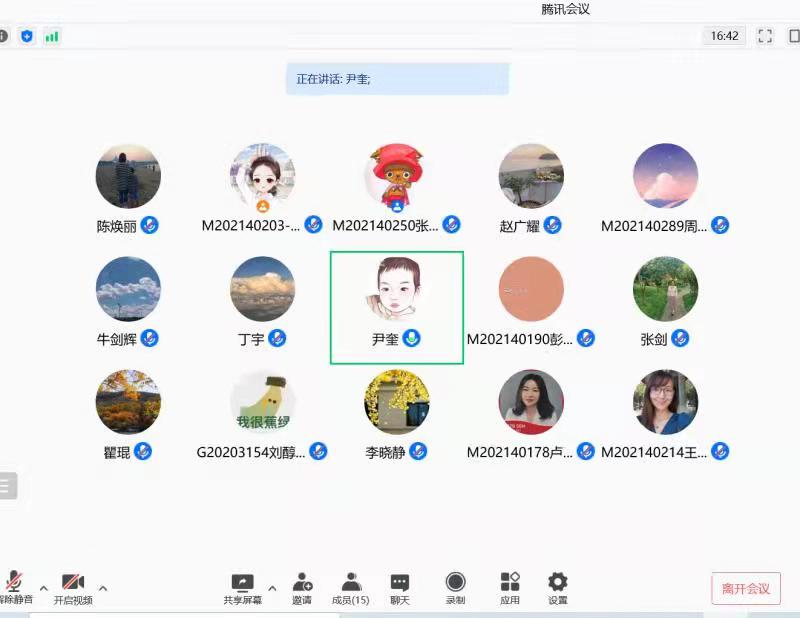This screenshot has height=618, width=800.
Task: Expand the arrow next to 开启视频
Action: point(103,588)
